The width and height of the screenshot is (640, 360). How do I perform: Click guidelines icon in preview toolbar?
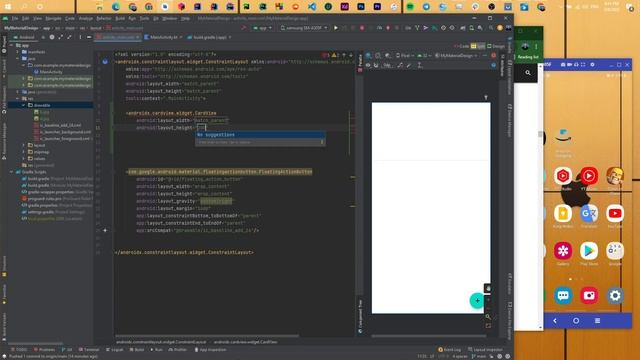pyautogui.click(x=420, y=65)
